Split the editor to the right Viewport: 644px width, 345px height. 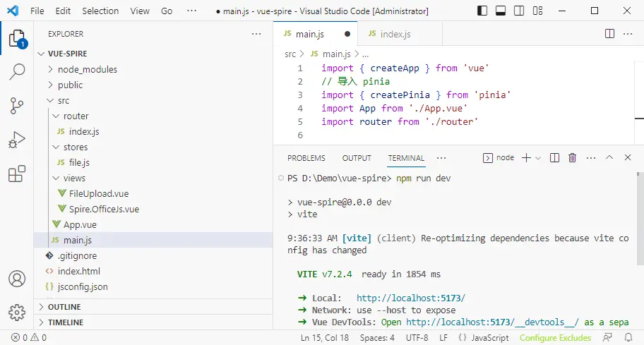(x=610, y=34)
